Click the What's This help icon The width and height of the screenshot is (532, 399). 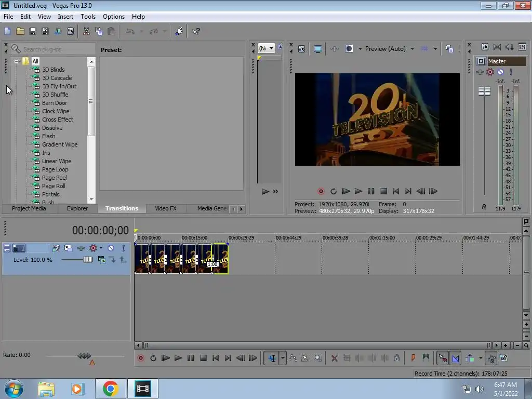[x=196, y=31]
